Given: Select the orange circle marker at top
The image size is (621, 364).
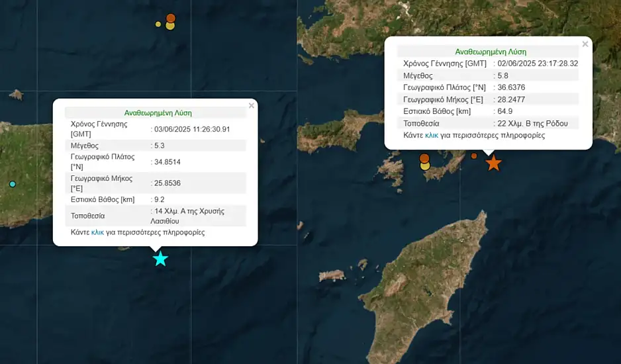Looking at the screenshot, I should point(171,18).
